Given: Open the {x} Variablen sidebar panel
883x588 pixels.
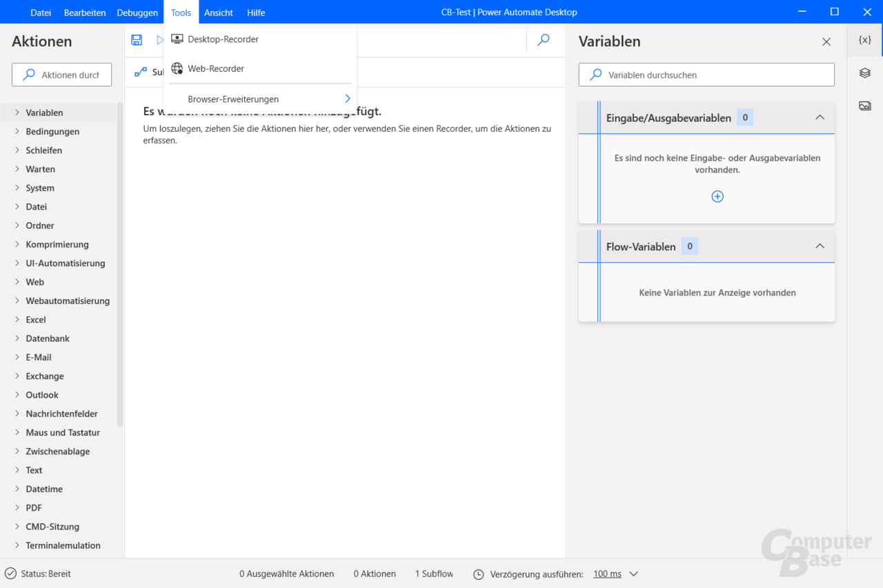Looking at the screenshot, I should (x=864, y=40).
